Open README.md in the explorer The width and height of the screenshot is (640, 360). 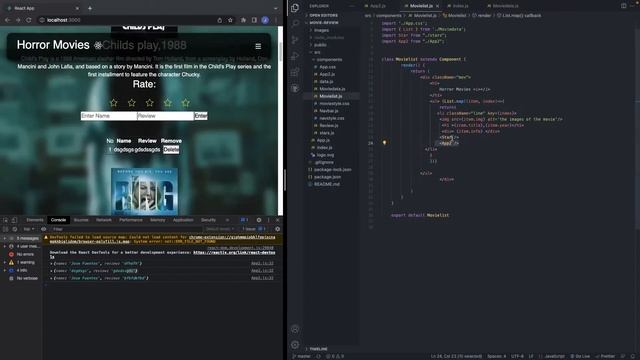(326, 184)
